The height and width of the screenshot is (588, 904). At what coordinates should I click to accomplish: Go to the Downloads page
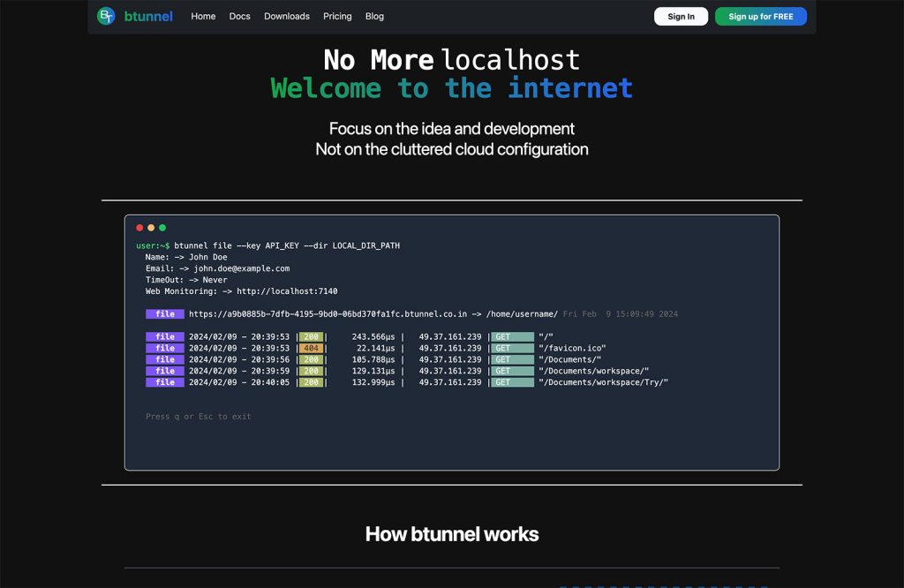click(287, 16)
